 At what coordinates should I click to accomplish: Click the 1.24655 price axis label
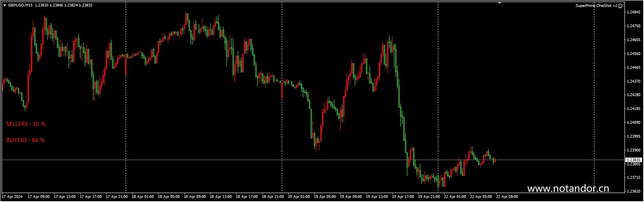coord(633,40)
